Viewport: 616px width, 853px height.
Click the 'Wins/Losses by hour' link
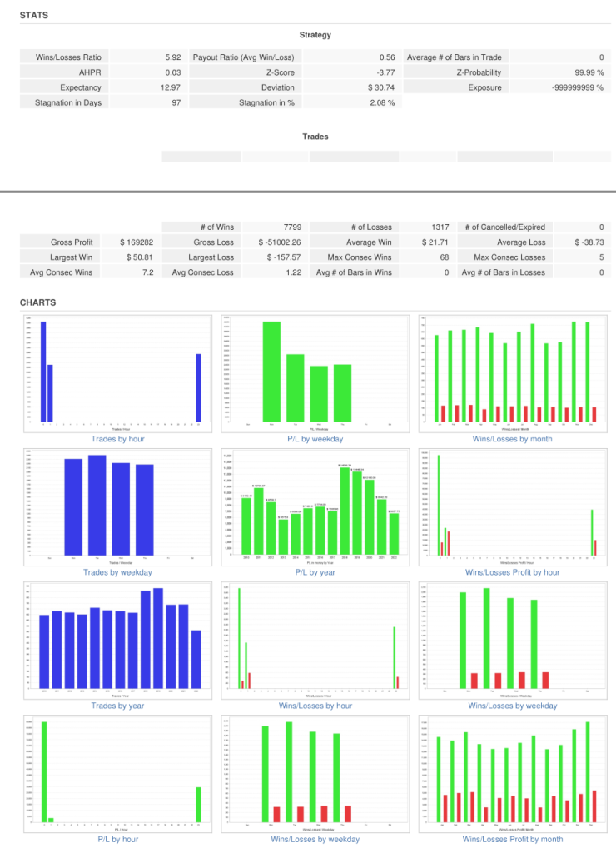pyautogui.click(x=315, y=706)
